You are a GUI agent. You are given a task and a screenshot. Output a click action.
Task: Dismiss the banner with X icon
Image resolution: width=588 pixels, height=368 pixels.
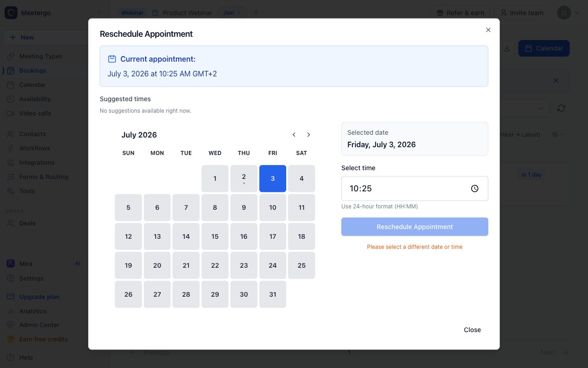556,80
